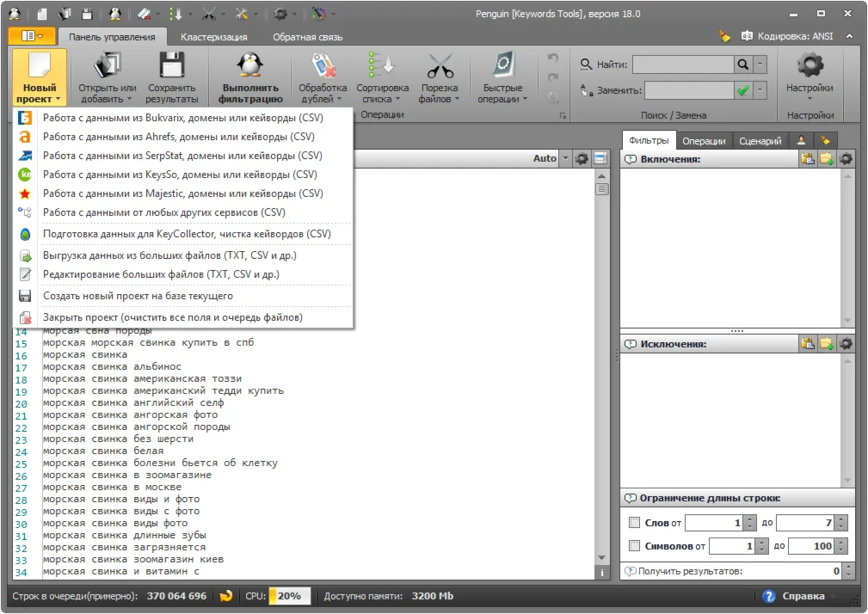Enable the 'Слов' length limit checkbox
The image size is (868, 614).
(x=634, y=523)
